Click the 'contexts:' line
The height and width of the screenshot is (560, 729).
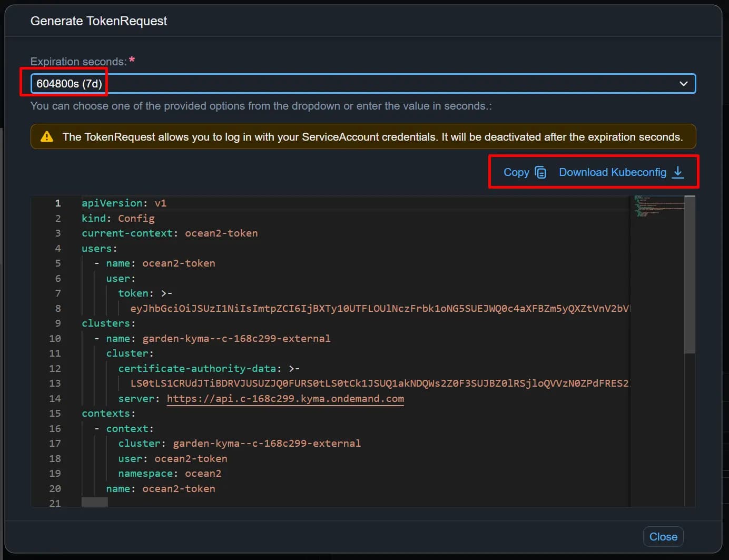pos(109,414)
